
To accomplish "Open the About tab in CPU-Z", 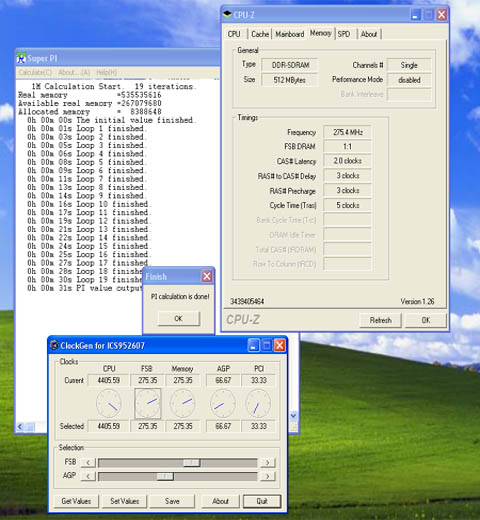I will tap(369, 34).
